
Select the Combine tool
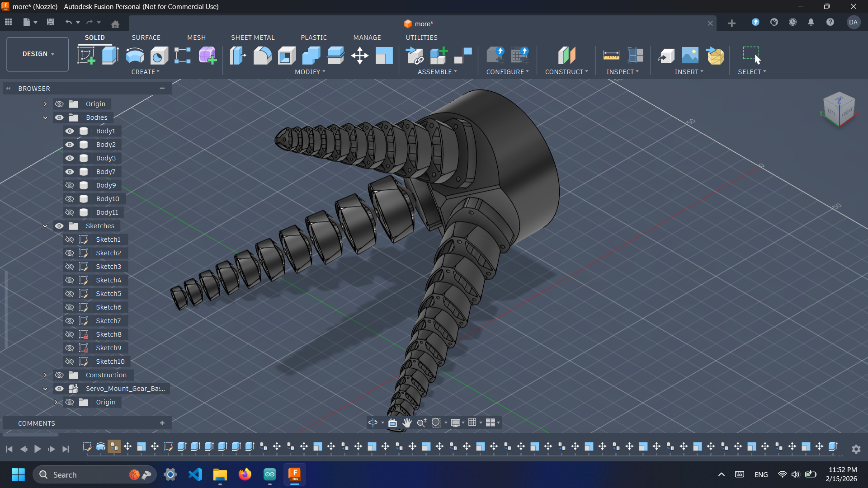click(x=311, y=56)
